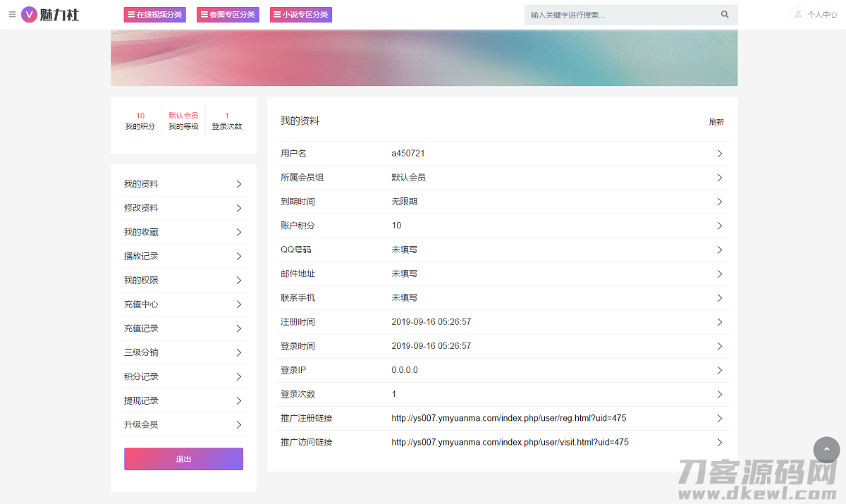Click the 魅力社 logo icon
846x504 pixels.
[x=29, y=14]
